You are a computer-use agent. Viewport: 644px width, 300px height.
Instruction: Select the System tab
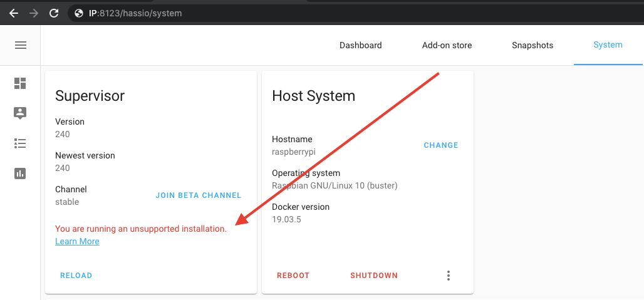point(608,44)
